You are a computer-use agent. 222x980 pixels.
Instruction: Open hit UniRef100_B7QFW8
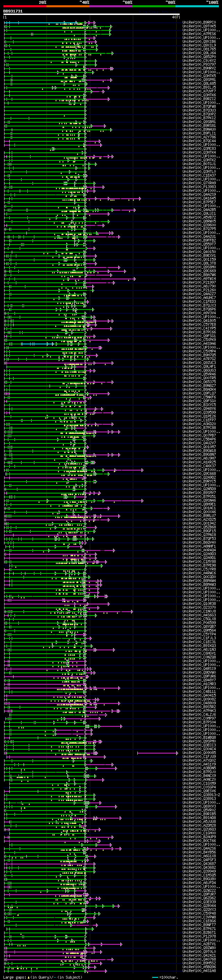click(x=199, y=106)
